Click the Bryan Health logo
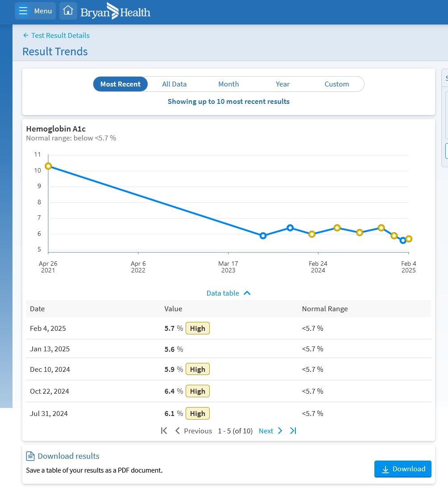Viewport: 448px width, 490px height. 116,11
